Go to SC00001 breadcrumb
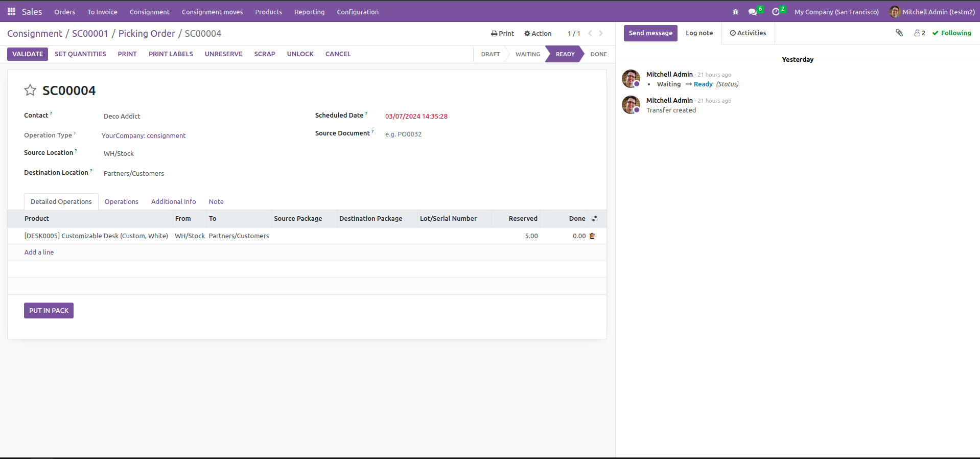This screenshot has width=980, height=459. point(90,33)
